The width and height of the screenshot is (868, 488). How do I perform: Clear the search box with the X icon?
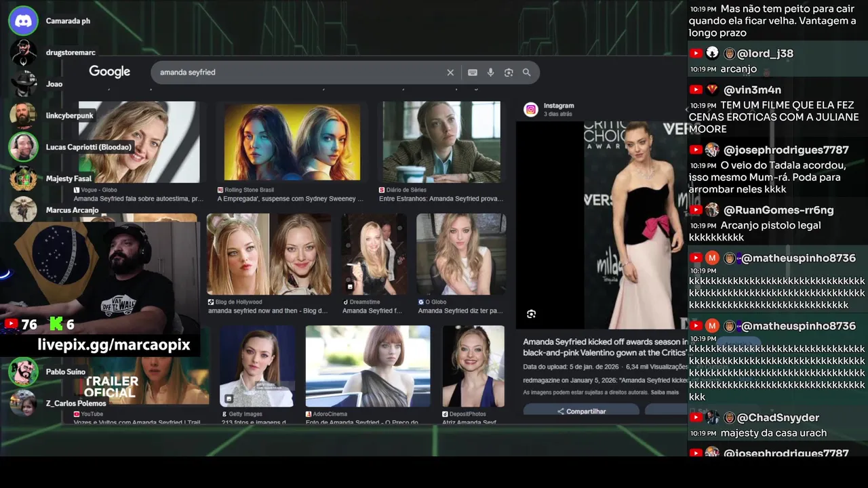(450, 73)
